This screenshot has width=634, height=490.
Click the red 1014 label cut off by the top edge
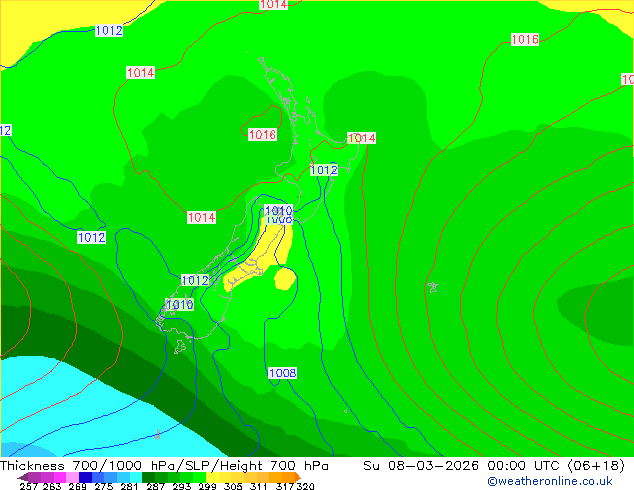(274, 4)
